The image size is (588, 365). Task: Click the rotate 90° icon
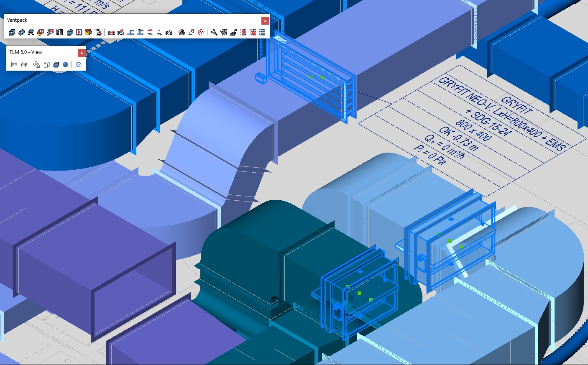201,32
